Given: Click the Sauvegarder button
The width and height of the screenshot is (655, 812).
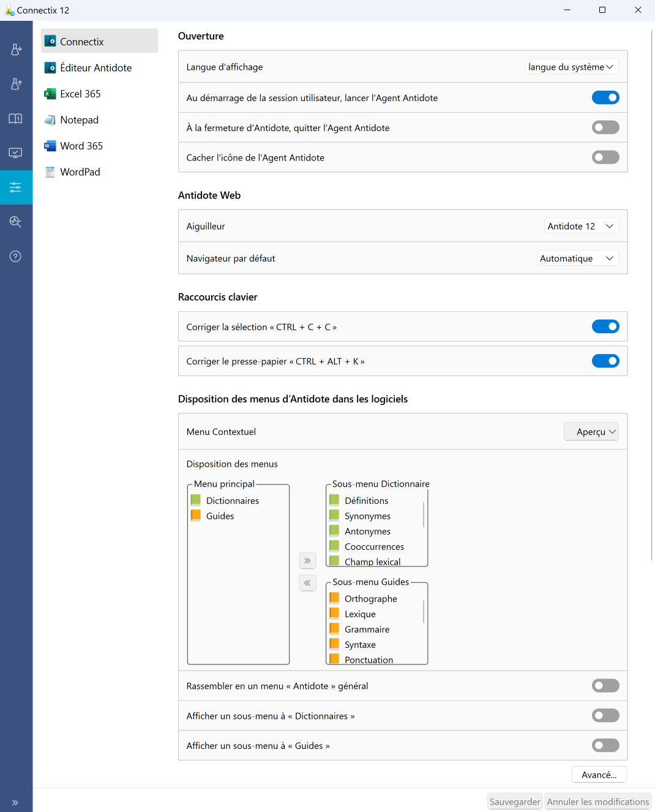Looking at the screenshot, I should pyautogui.click(x=514, y=802).
